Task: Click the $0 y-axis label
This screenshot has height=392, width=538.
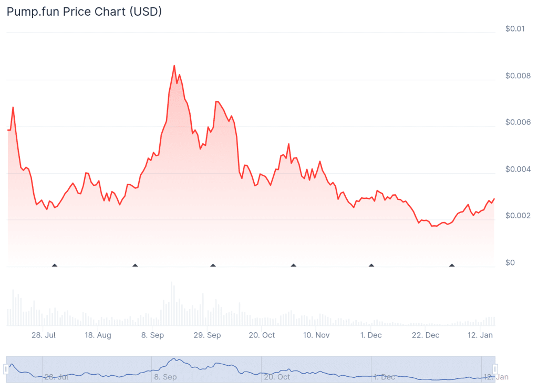Action: click(510, 262)
